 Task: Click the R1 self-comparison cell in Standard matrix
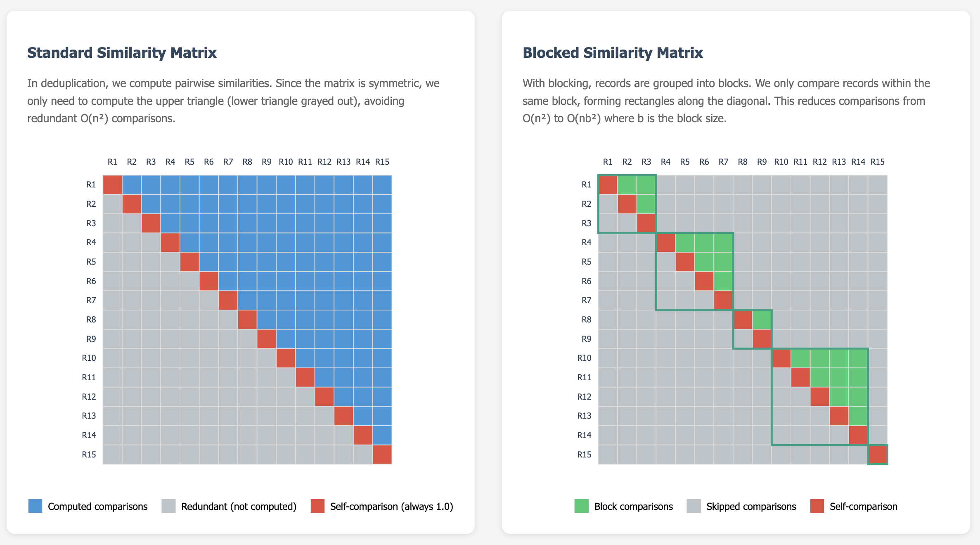[112, 185]
